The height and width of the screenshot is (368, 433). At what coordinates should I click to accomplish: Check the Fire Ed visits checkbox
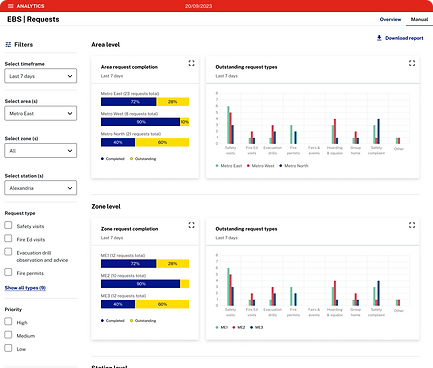8,238
